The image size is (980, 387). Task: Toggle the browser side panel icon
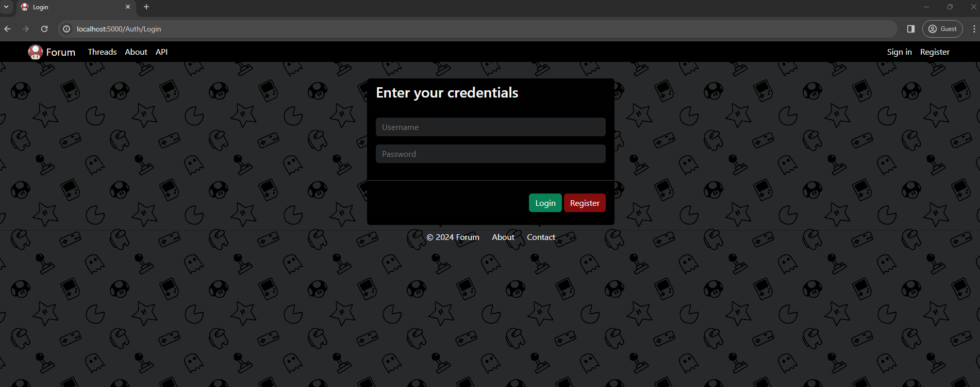click(911, 29)
